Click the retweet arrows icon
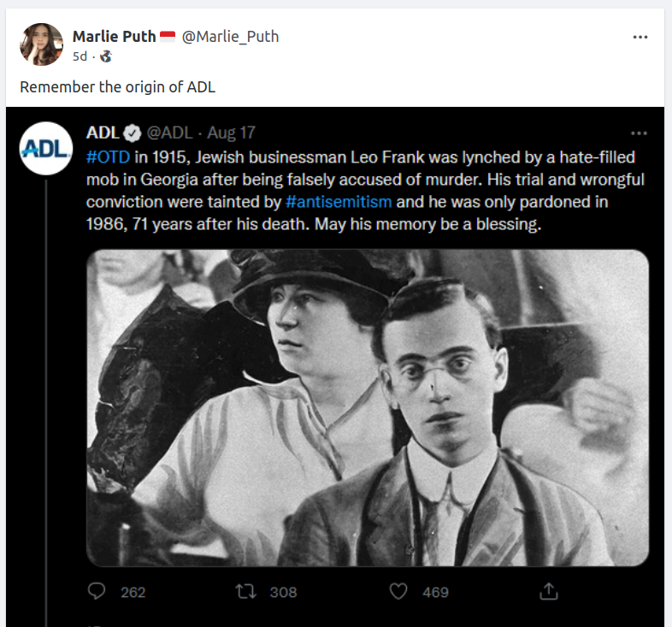This screenshot has width=672, height=627. click(246, 591)
